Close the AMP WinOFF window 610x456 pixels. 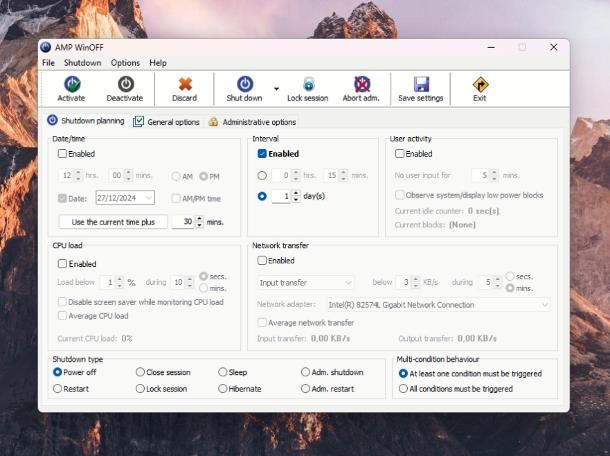(x=554, y=47)
